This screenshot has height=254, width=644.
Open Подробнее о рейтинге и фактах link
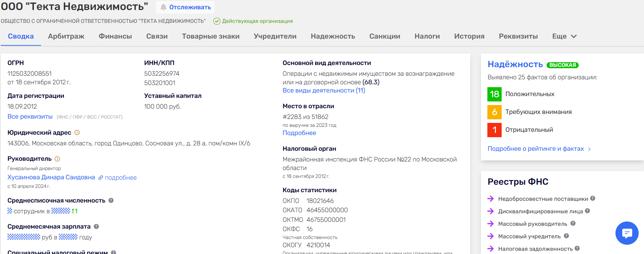coord(536,149)
